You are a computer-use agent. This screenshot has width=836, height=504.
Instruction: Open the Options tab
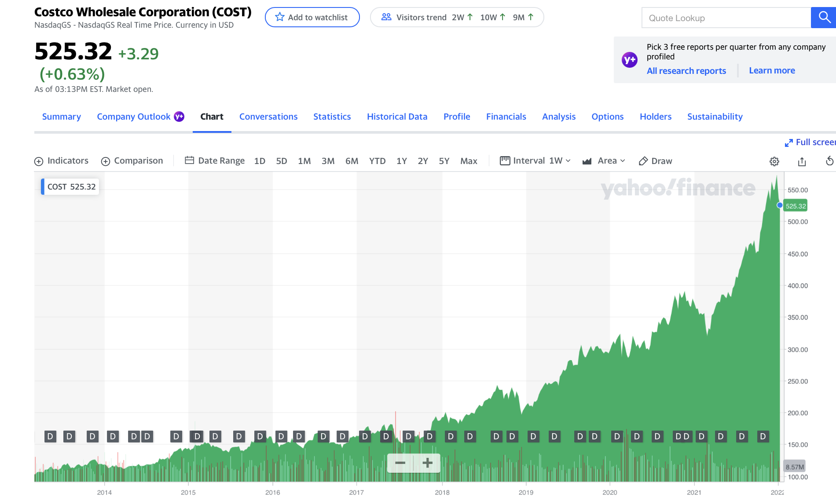608,117
